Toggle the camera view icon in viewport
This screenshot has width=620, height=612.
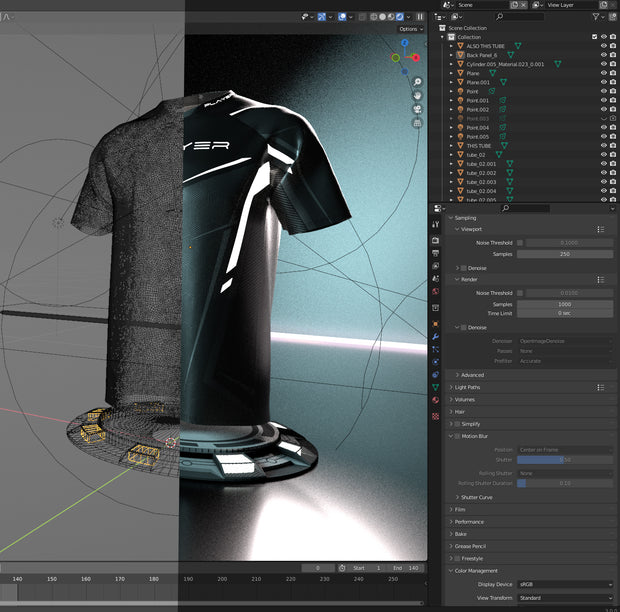[x=417, y=109]
